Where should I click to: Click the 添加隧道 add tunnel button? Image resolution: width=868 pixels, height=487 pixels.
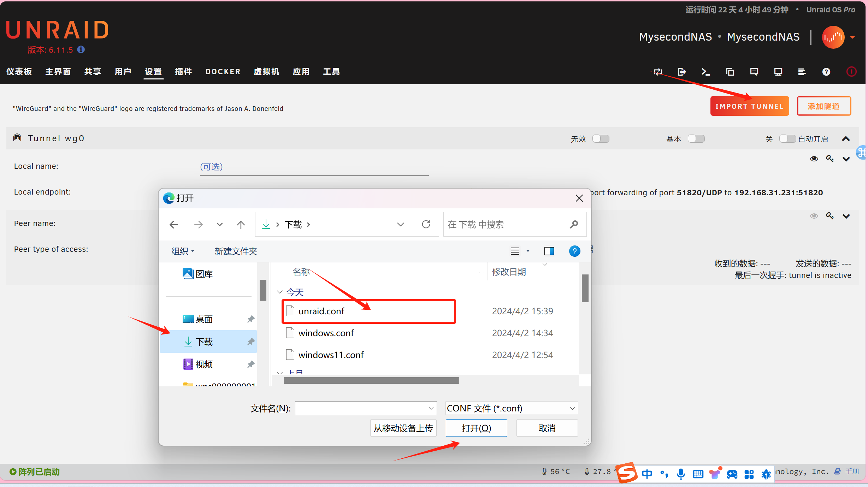824,106
